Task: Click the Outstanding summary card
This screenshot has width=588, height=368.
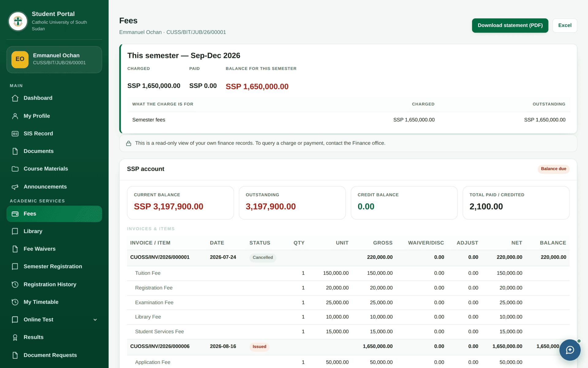Action: point(292,203)
